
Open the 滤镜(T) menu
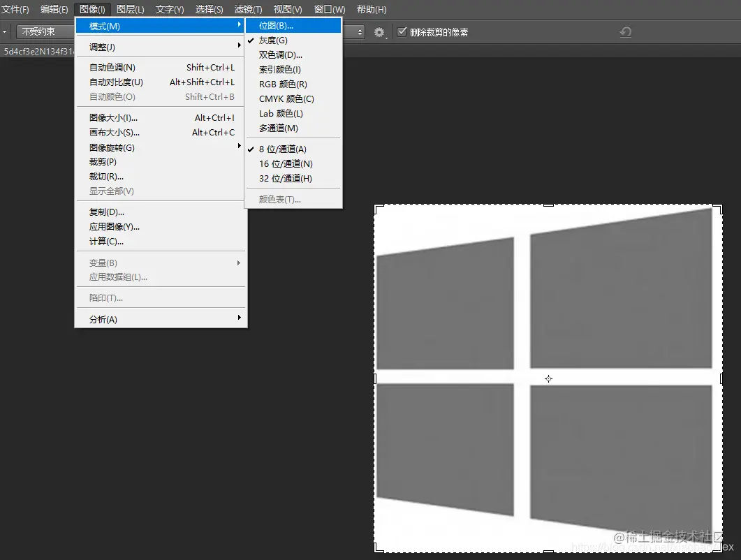click(x=248, y=9)
